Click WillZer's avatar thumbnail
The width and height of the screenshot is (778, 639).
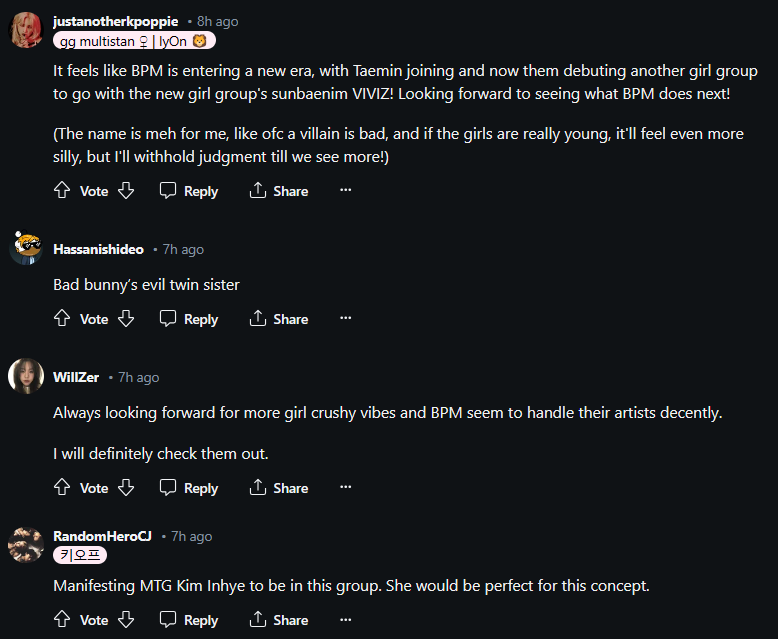[x=26, y=377]
